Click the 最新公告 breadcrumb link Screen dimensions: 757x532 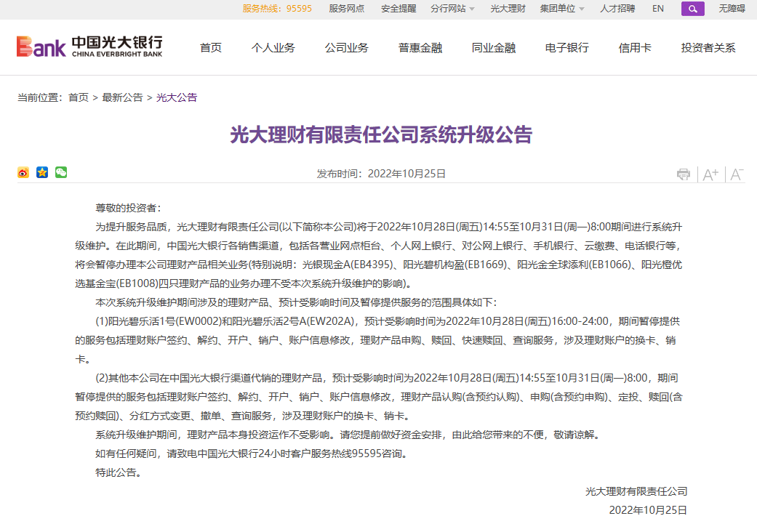[x=123, y=97]
